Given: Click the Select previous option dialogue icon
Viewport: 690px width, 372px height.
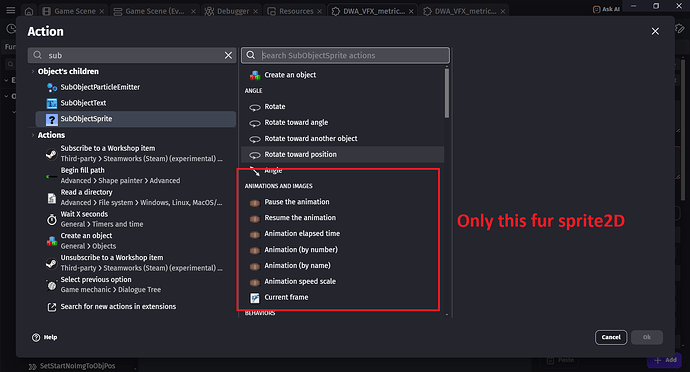Looking at the screenshot, I should click(x=51, y=285).
